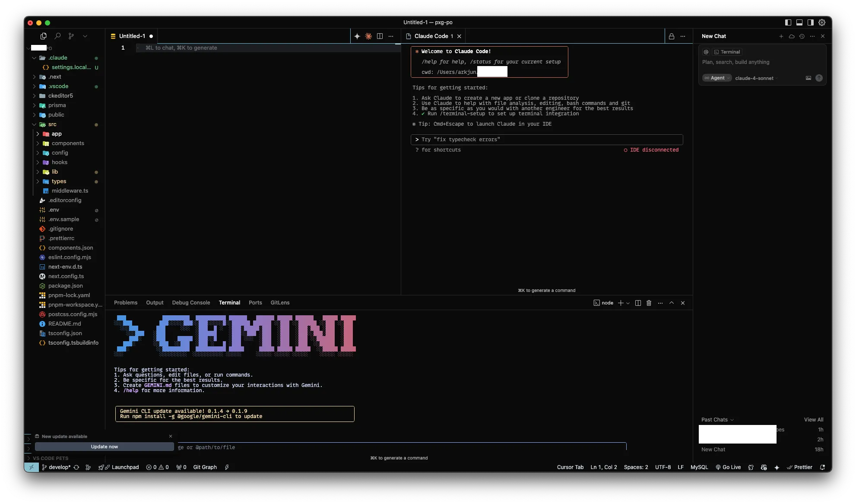Select the Untitled-1 editor tab

(x=132, y=36)
